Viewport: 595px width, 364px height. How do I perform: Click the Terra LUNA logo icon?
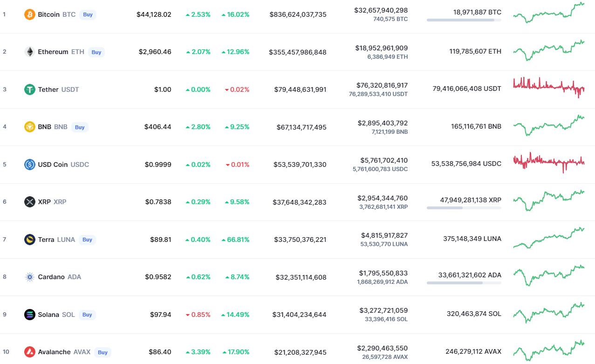tap(30, 240)
